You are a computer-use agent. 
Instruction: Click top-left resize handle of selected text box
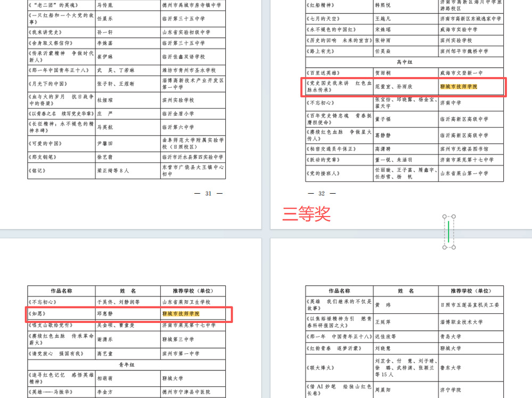[445, 217]
